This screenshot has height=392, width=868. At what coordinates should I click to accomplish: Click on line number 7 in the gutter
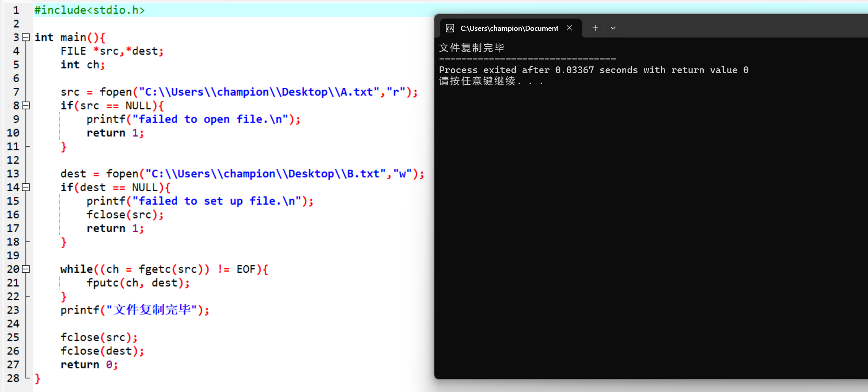[x=16, y=92]
